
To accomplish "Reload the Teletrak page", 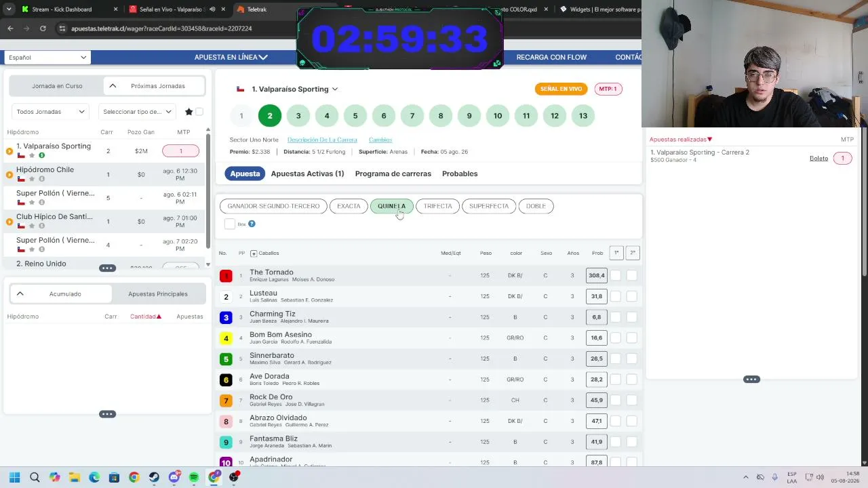I will coord(43,28).
